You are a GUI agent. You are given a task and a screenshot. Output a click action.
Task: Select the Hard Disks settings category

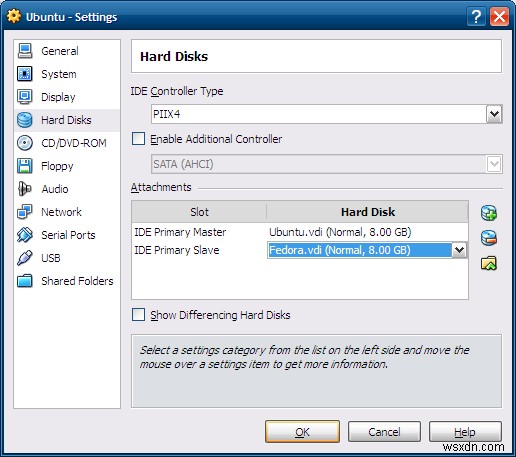[67, 120]
